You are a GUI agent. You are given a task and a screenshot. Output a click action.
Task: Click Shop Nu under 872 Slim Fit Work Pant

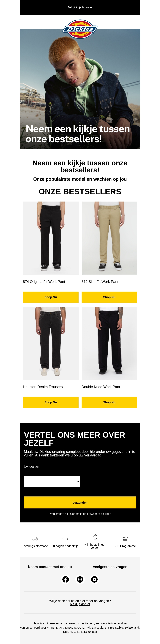tap(109, 297)
